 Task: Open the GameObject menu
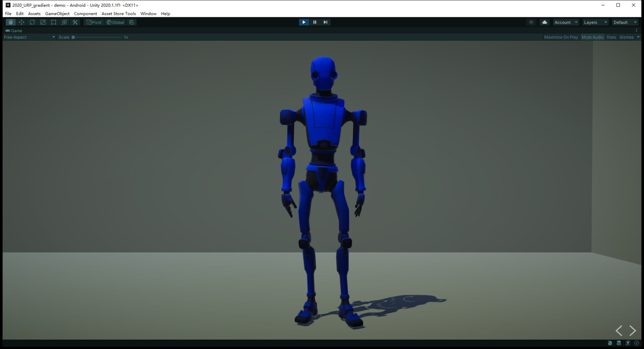pos(57,14)
